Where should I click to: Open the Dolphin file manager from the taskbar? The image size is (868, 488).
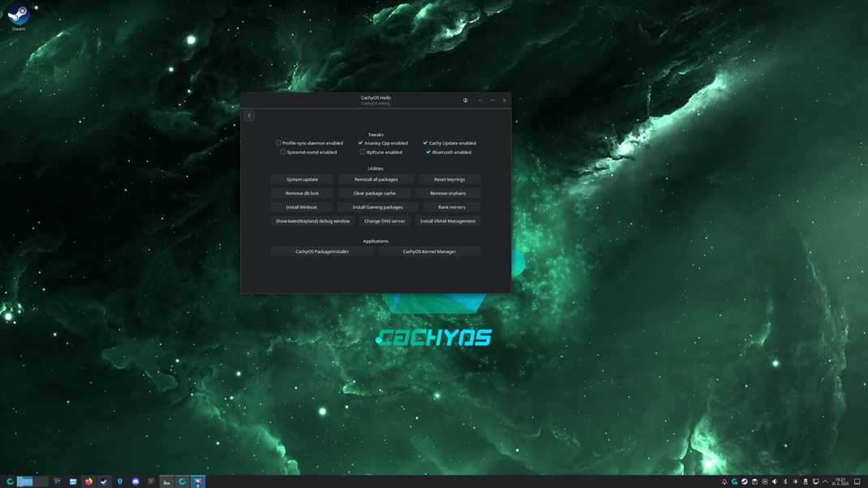pos(72,482)
